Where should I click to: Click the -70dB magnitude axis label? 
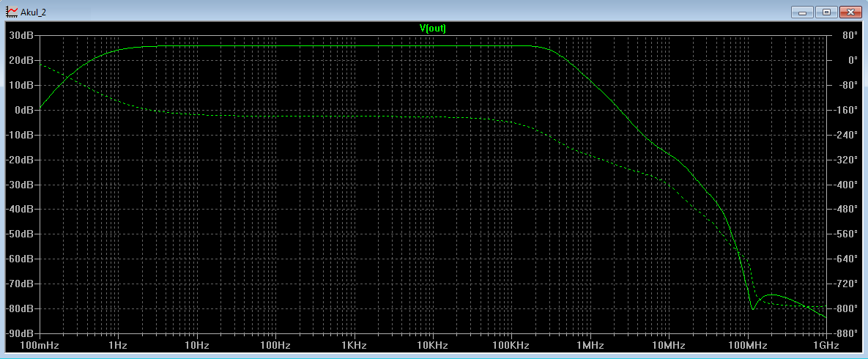(21, 284)
